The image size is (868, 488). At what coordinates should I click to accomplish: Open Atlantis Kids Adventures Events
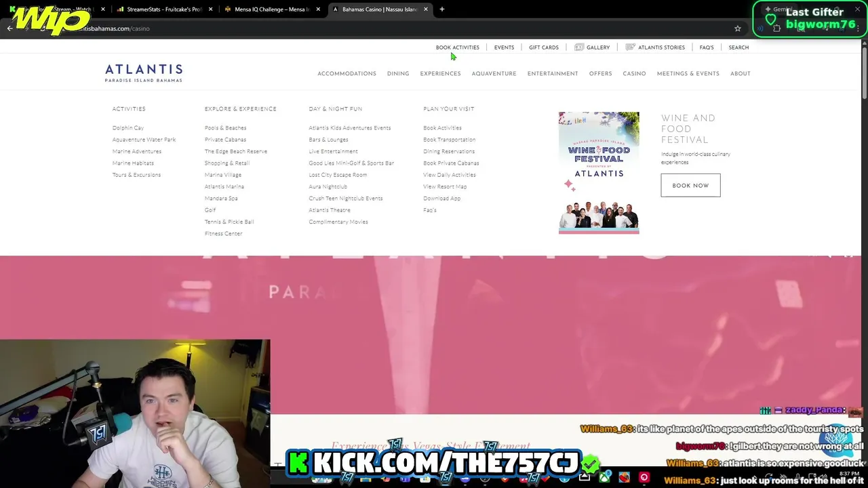tap(350, 128)
